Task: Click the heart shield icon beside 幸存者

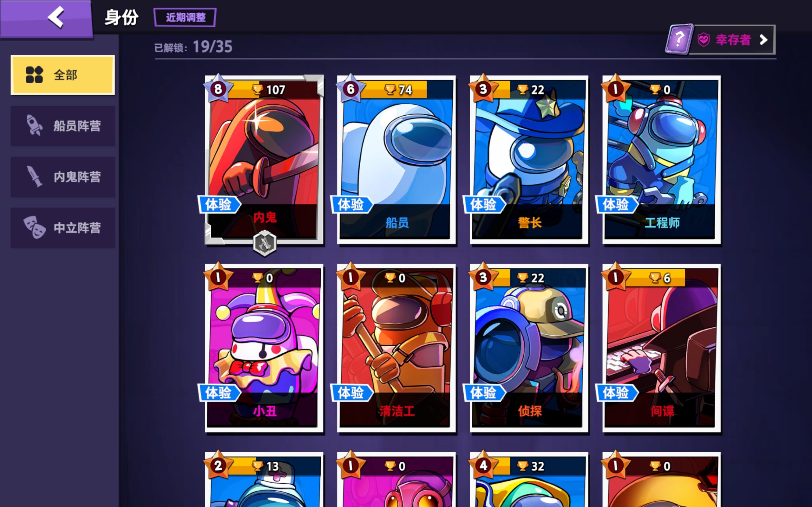Action: 704,40
